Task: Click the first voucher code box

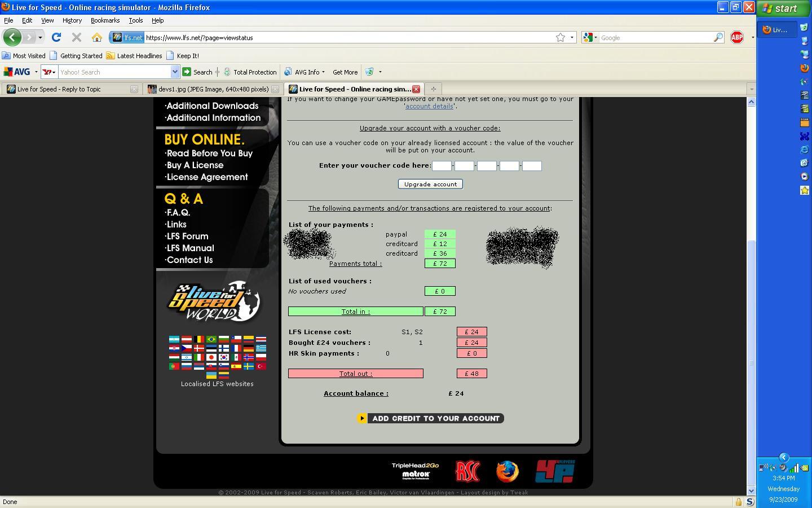Action: click(x=442, y=166)
